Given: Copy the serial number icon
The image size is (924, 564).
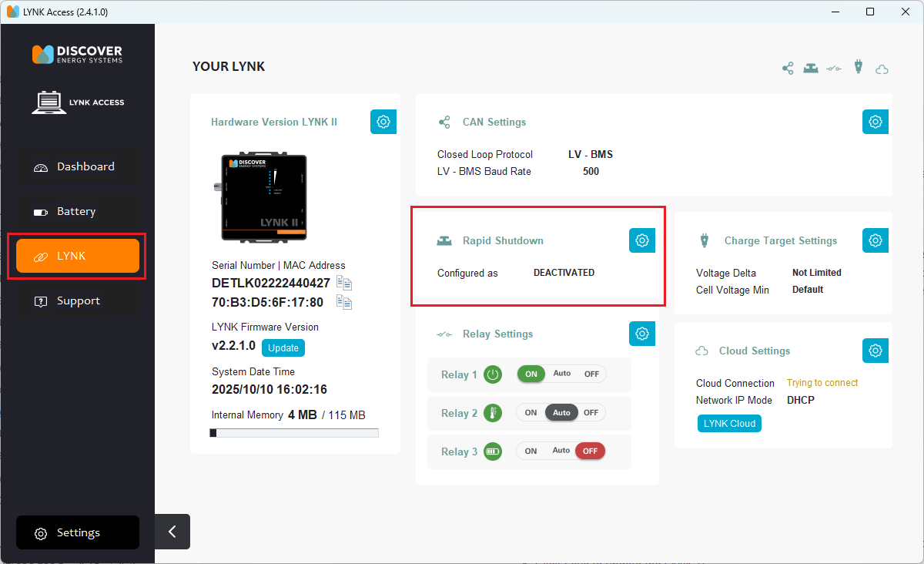Looking at the screenshot, I should tap(344, 284).
